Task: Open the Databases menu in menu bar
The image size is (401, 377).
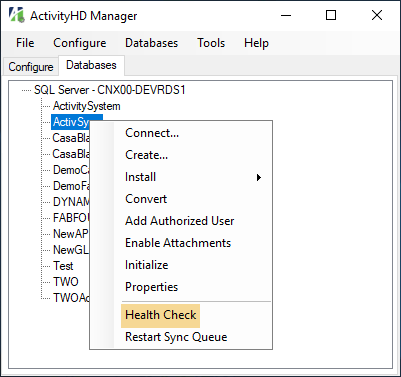Action: pyautogui.click(x=152, y=43)
